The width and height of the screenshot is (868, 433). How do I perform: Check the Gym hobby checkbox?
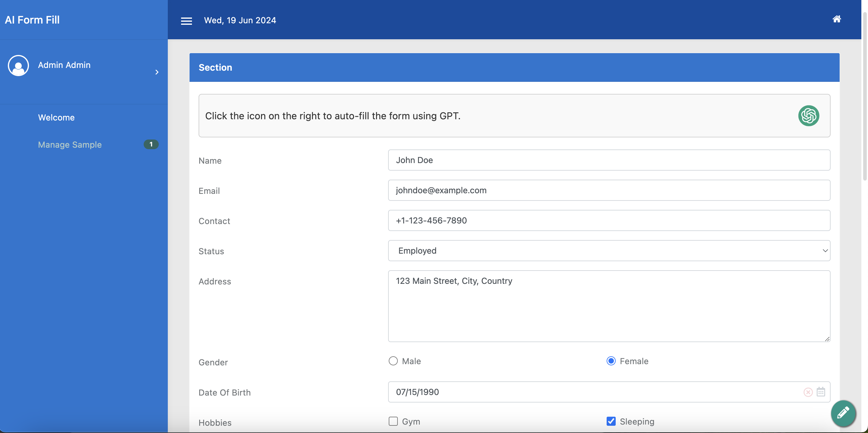(x=393, y=421)
